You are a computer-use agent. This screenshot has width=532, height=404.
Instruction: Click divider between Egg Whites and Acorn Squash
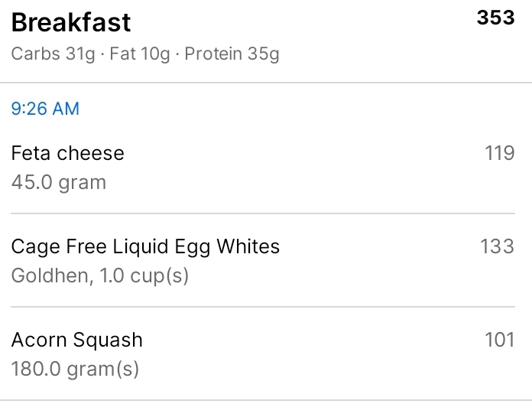[x=266, y=307]
